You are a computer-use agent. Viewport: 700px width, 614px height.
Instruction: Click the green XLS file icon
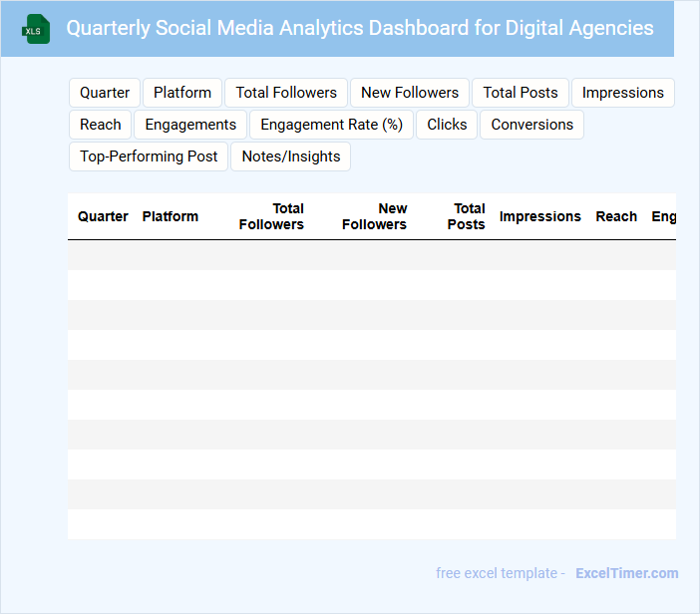click(36, 29)
